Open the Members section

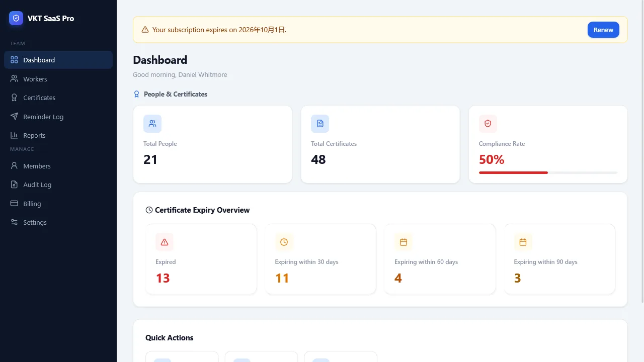pos(58,166)
